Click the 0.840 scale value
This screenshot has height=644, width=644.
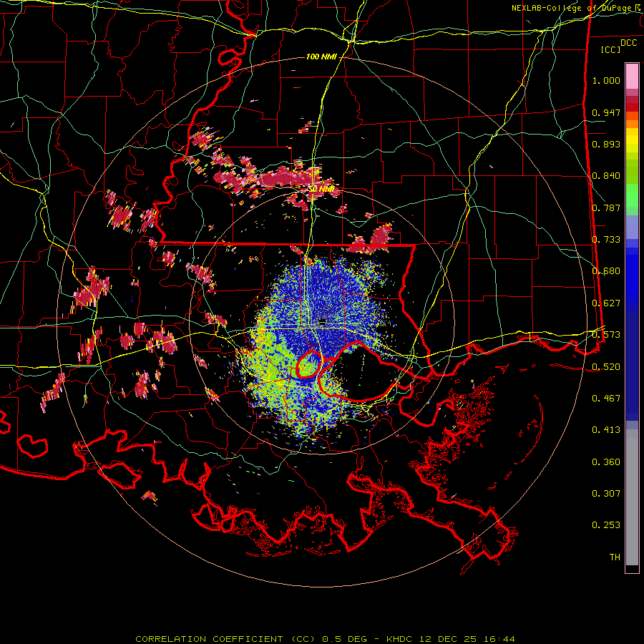coord(606,176)
